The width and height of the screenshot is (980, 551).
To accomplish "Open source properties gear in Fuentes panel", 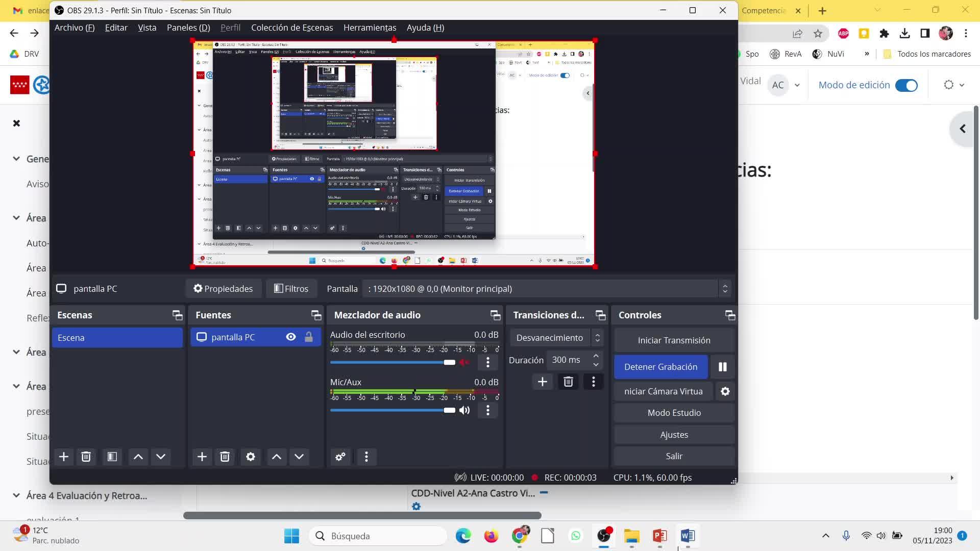I will coord(251,457).
